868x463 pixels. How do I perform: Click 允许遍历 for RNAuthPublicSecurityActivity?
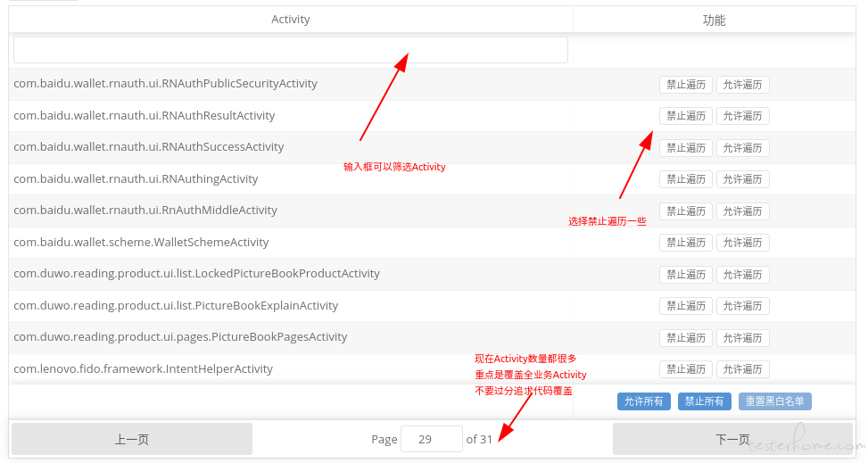(742, 85)
